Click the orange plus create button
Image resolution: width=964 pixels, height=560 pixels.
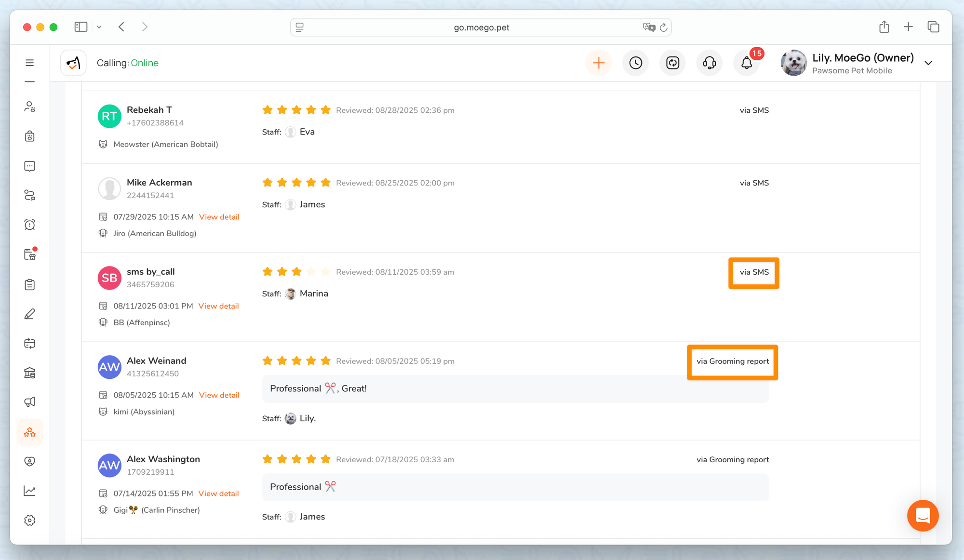pos(599,63)
